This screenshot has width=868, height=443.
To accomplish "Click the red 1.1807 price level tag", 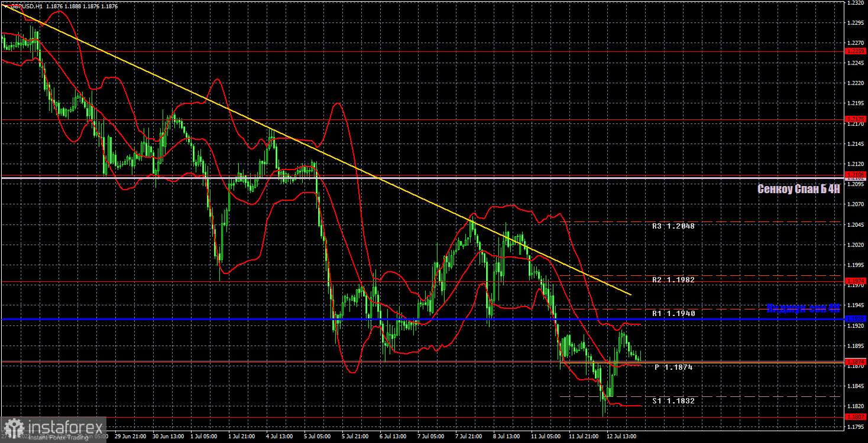I will point(856,417).
